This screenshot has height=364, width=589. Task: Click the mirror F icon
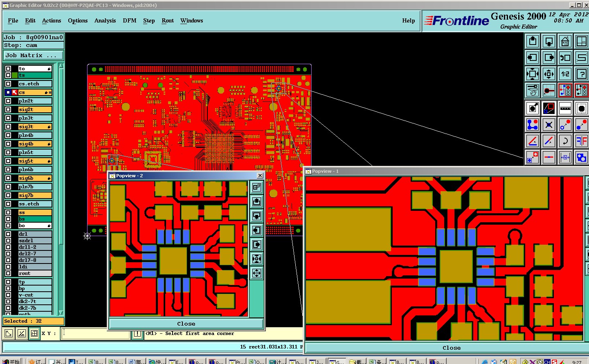click(x=582, y=141)
